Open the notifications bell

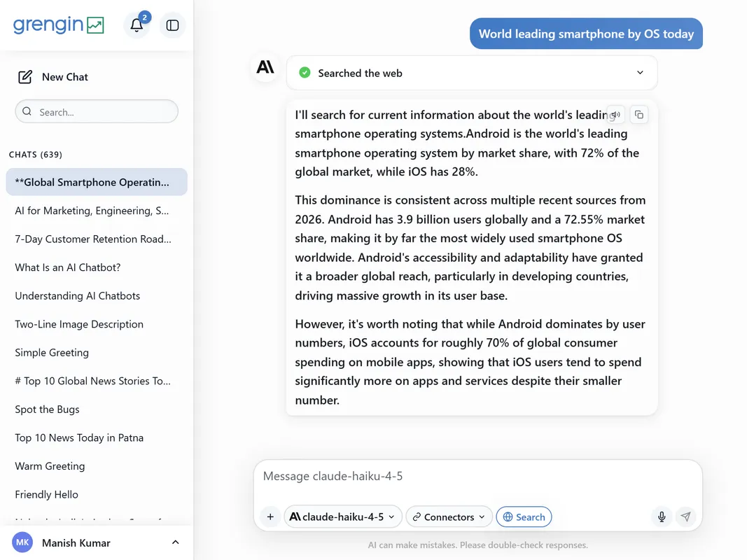click(x=137, y=24)
